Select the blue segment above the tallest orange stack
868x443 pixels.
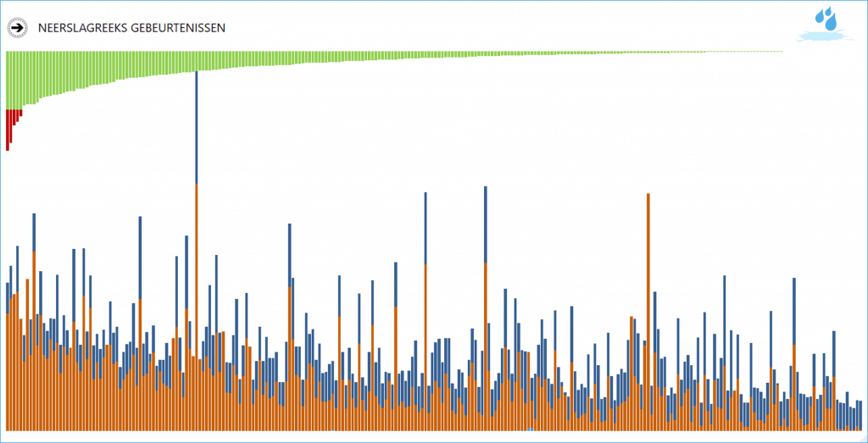point(197,127)
